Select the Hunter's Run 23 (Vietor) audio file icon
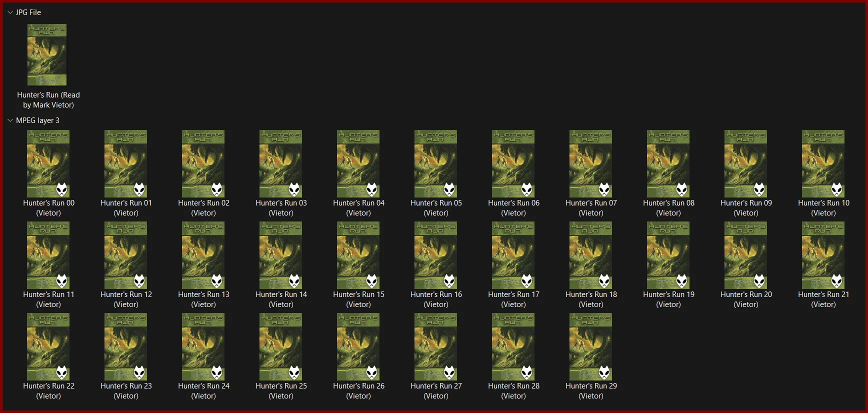Screen dimensions: 868x413 coord(126,347)
